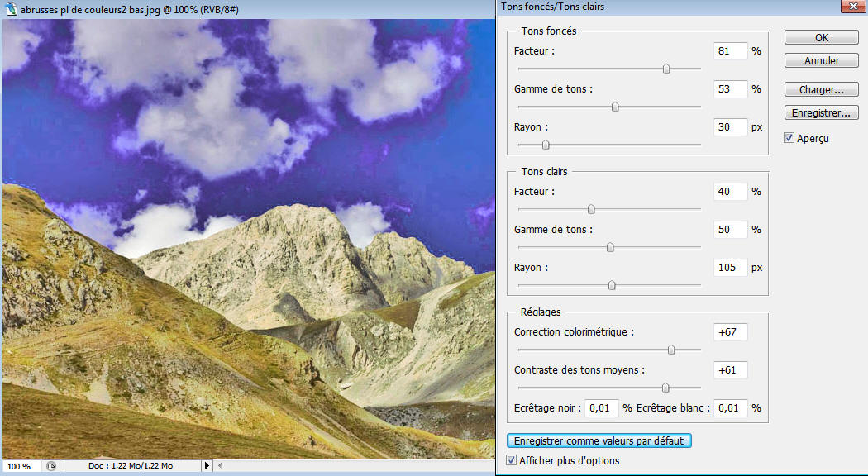Click the Annuler button
The width and height of the screenshot is (868, 476).
[x=822, y=61]
